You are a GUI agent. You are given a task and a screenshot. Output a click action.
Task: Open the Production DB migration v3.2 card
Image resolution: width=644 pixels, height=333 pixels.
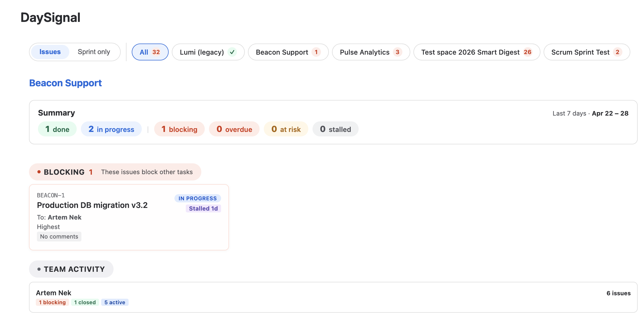pyautogui.click(x=92, y=205)
